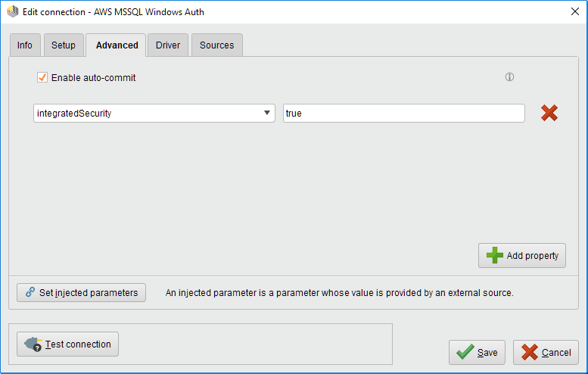Toggle the Enable auto-commit checkbox
The width and height of the screenshot is (588, 374).
tap(42, 77)
